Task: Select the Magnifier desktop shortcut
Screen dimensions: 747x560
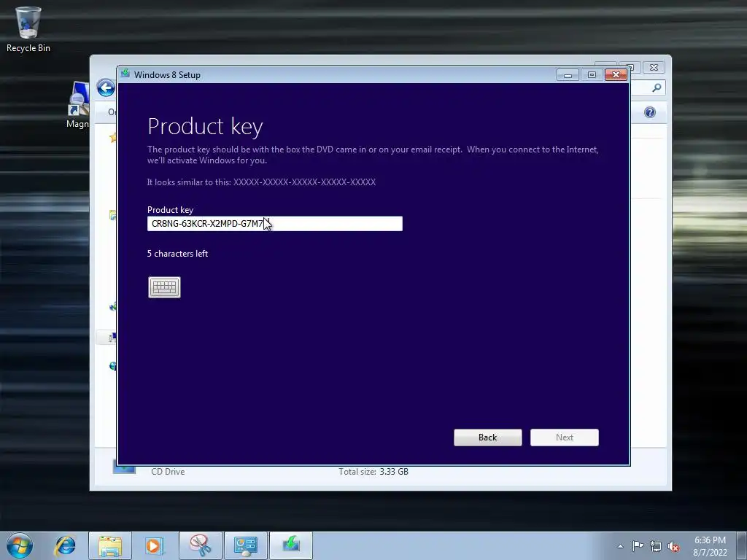Action: pyautogui.click(x=77, y=105)
